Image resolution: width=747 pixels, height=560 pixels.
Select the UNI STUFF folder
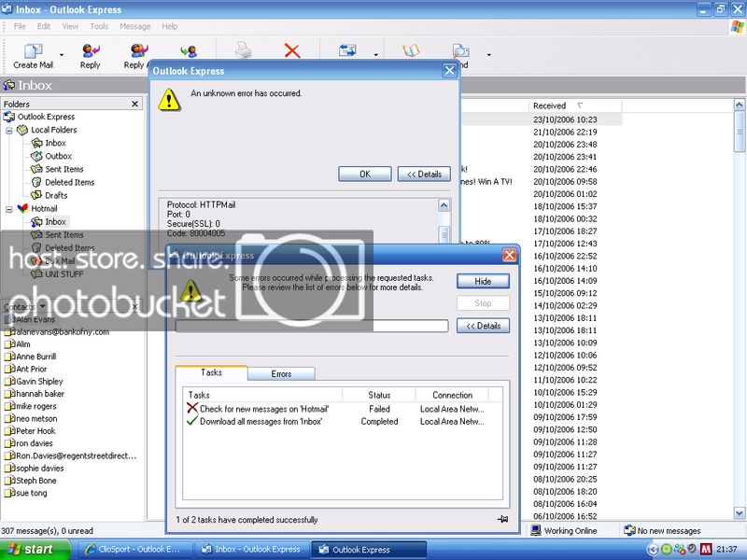pos(63,274)
